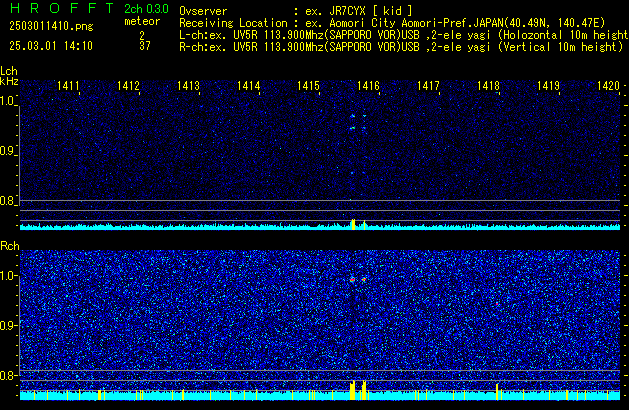Click the 'L-ch:ex. UV5R 113.900Mhz' description line
This screenshot has height=410, width=629.
coord(404,35)
